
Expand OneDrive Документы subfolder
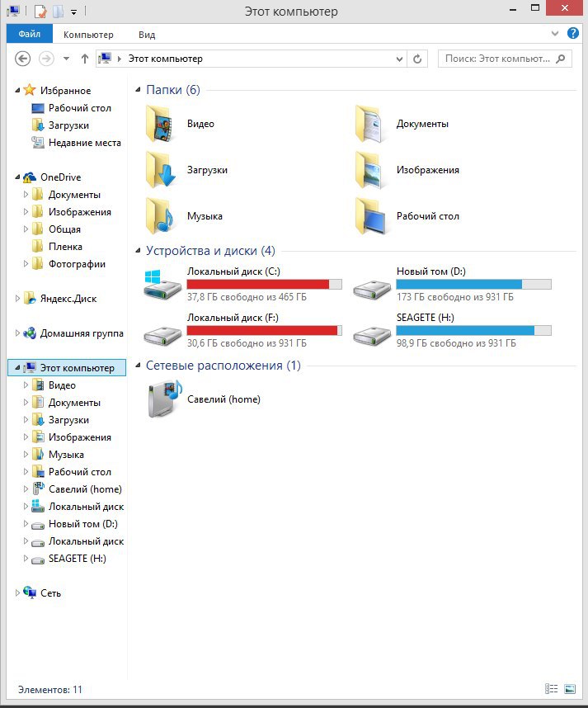coord(26,194)
